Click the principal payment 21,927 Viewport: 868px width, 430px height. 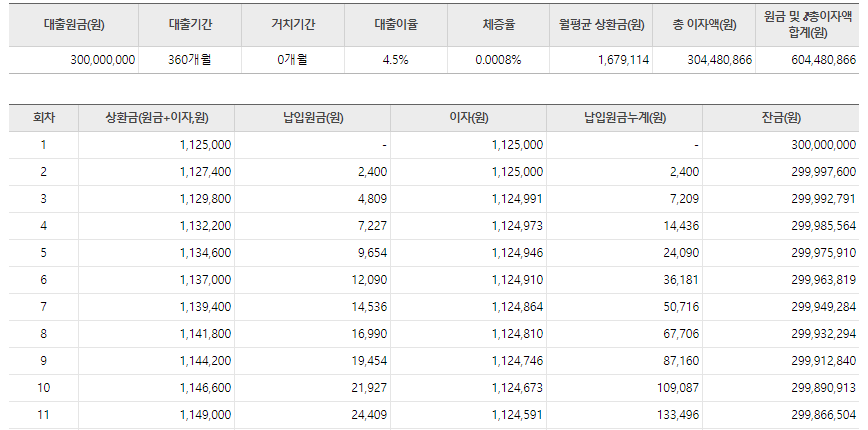pyautogui.click(x=371, y=388)
